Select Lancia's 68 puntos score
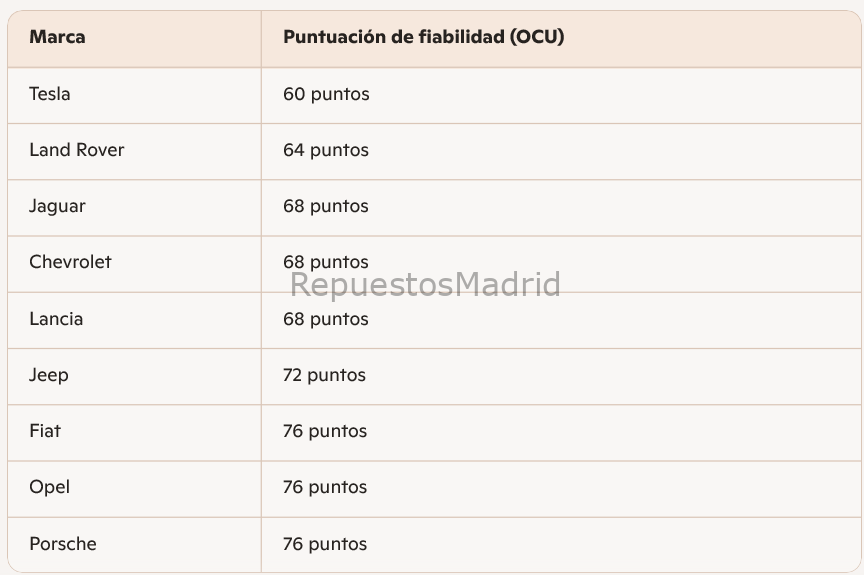This screenshot has width=864, height=575. tap(326, 320)
